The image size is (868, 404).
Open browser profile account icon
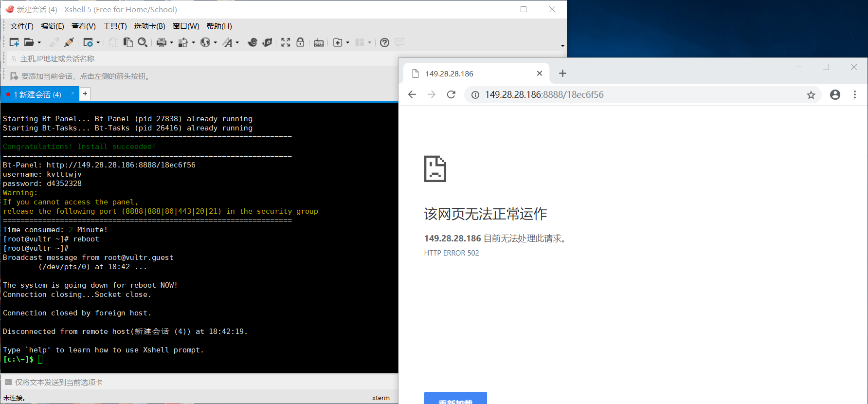click(x=835, y=94)
